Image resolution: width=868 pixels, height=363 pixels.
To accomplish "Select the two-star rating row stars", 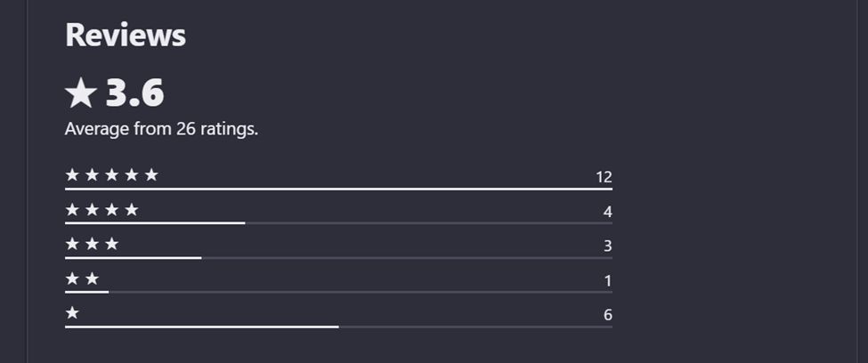I will [x=82, y=279].
